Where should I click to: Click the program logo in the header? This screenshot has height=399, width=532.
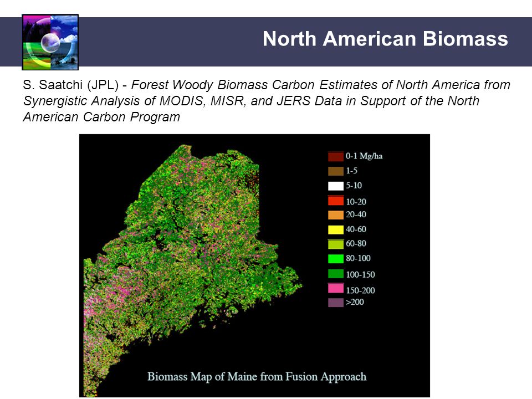pyautogui.click(x=50, y=42)
